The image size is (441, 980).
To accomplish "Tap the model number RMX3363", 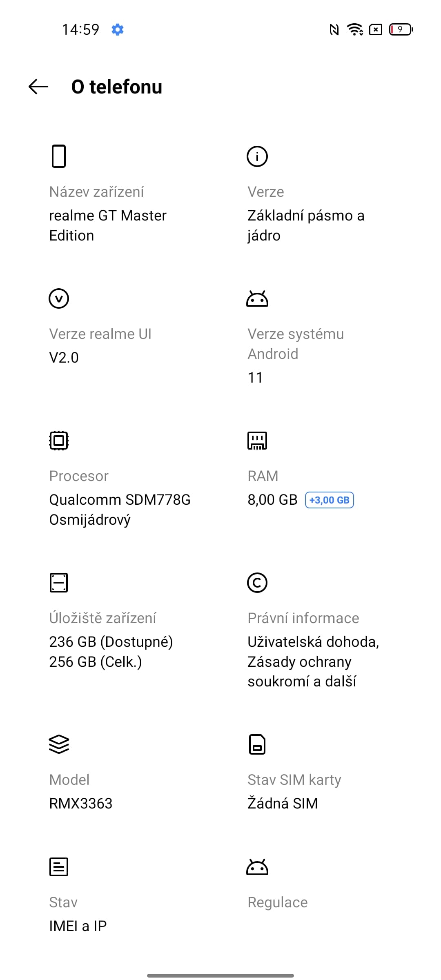I will (81, 803).
